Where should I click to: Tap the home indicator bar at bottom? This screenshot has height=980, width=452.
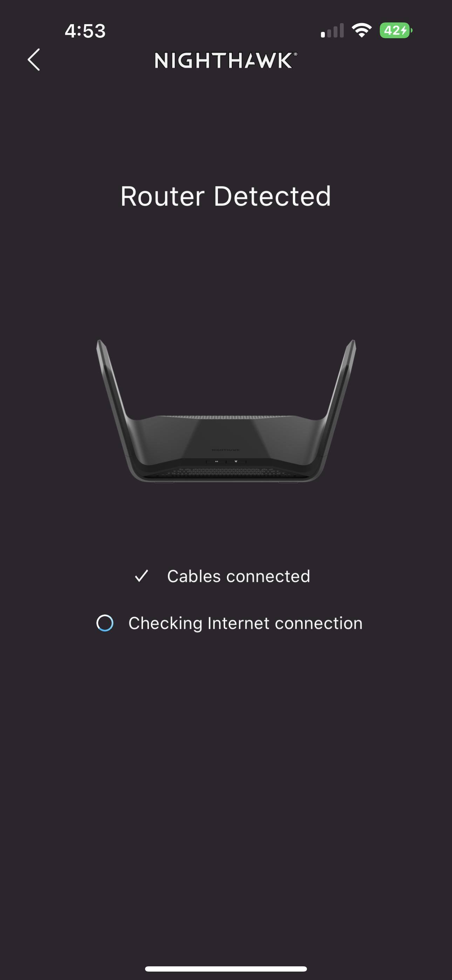226,968
